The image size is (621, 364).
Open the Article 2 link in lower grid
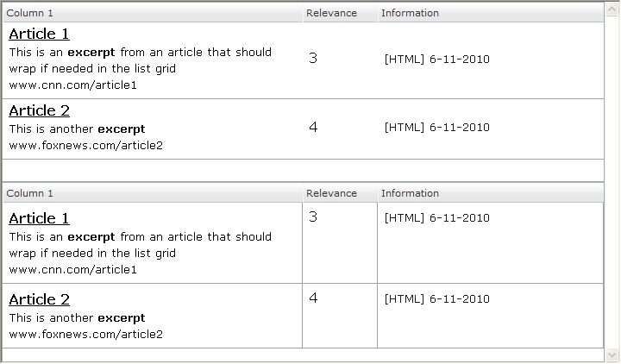39,300
